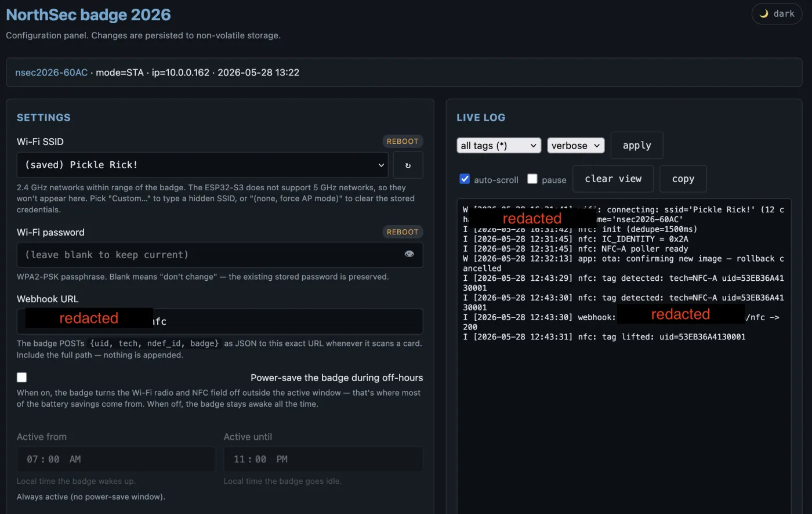
Task: Open the verbose log level dropdown
Action: pyautogui.click(x=576, y=146)
